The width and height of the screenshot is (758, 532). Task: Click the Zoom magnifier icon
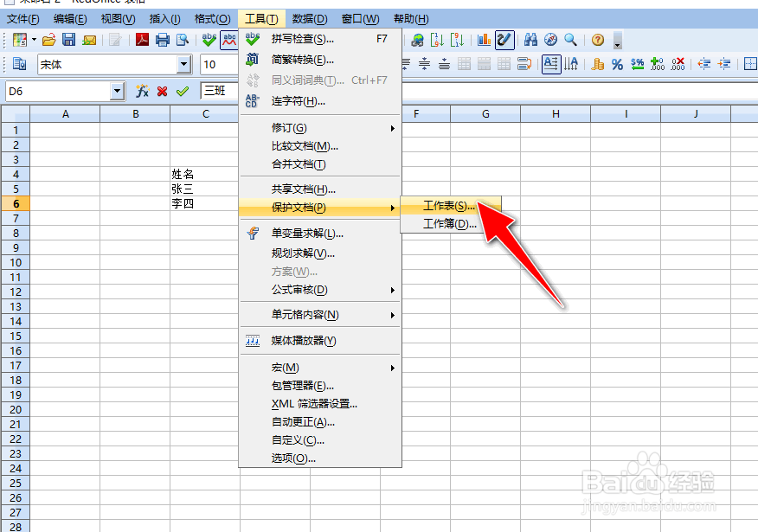568,41
